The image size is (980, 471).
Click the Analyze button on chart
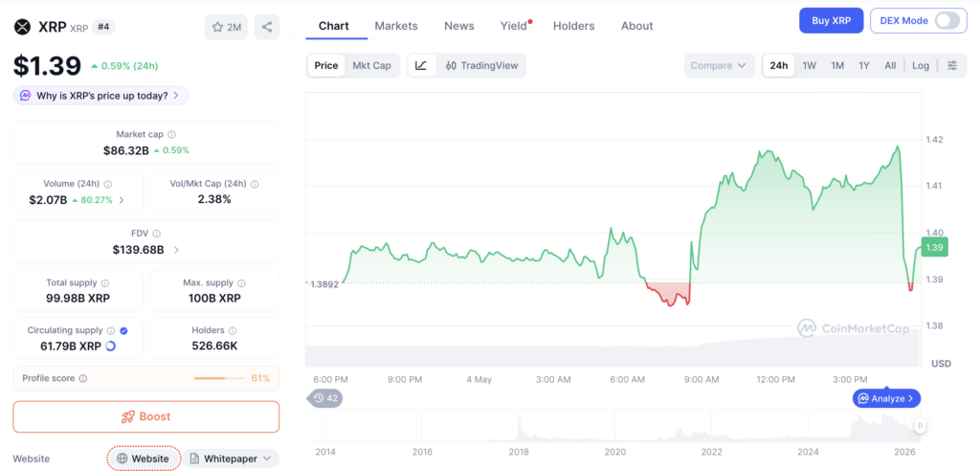pos(886,398)
